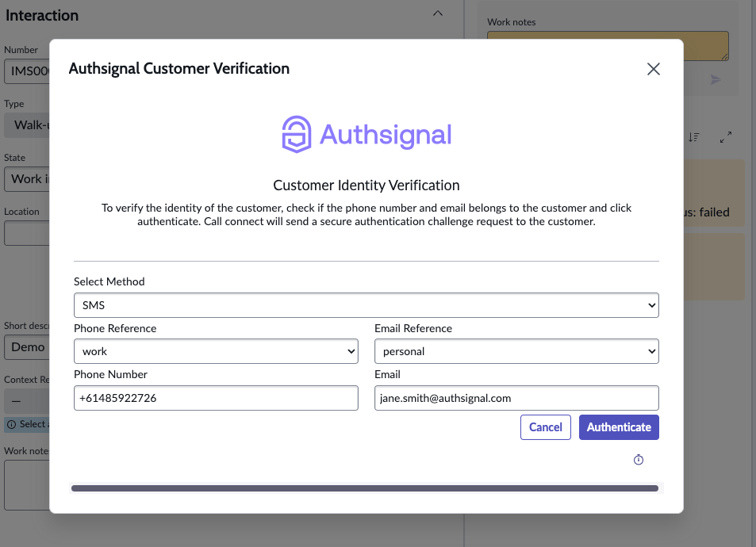This screenshot has width=756, height=547.
Task: Open the Phone Reference dropdown
Action: pyautogui.click(x=216, y=351)
